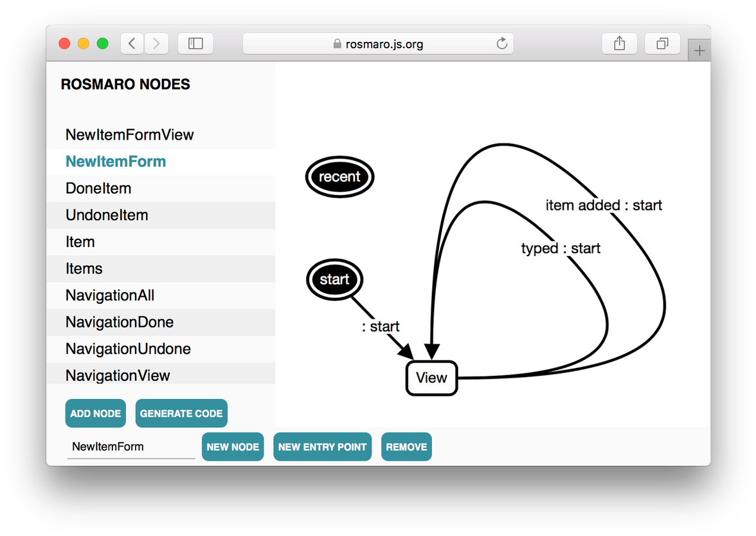The height and width of the screenshot is (536, 756).
Task: Select the View node in the graph
Action: tap(431, 378)
